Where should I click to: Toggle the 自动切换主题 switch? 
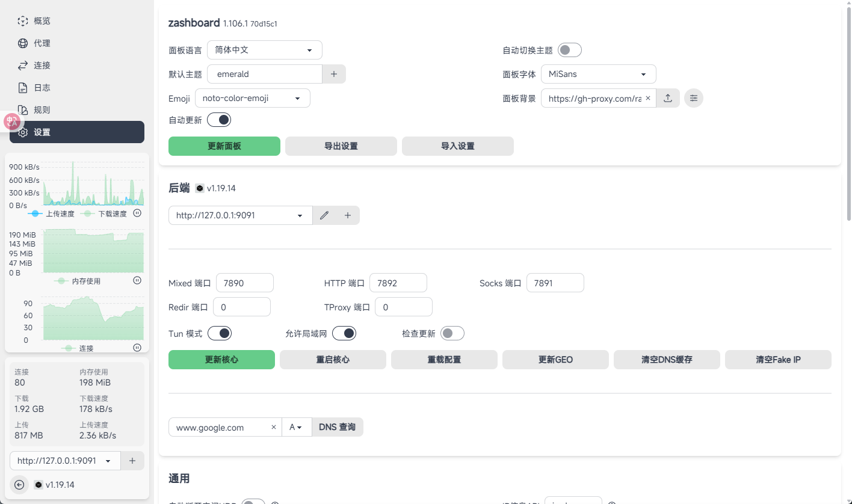pyautogui.click(x=569, y=50)
